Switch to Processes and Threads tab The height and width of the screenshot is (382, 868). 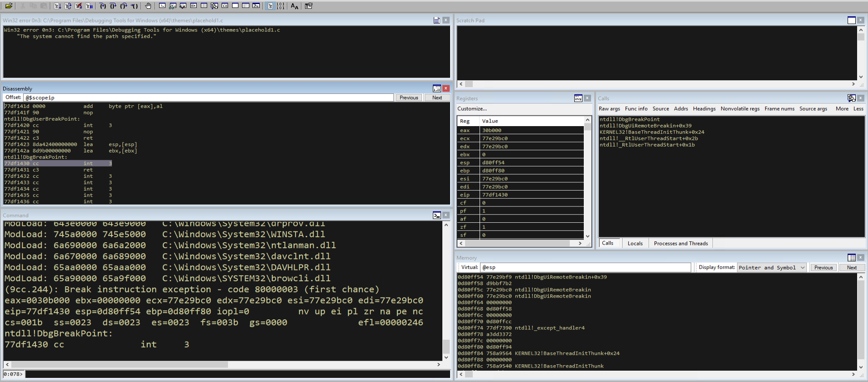pos(681,244)
